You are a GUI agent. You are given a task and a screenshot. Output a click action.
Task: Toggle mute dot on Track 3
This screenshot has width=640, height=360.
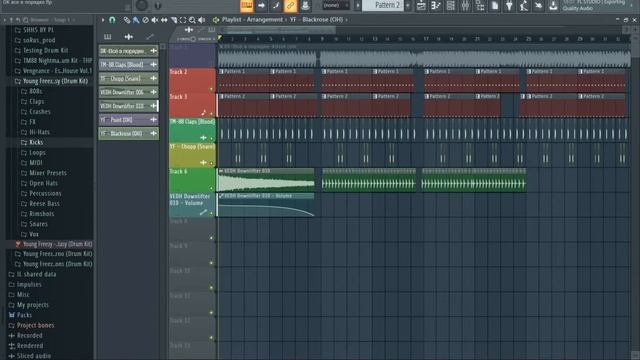click(211, 114)
